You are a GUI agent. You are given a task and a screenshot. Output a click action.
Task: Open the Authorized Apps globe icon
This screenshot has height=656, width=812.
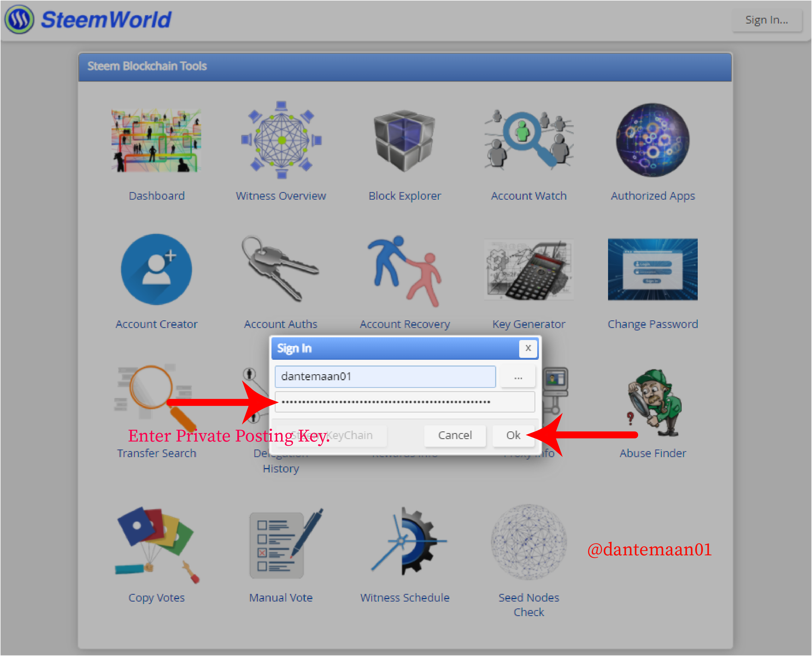(x=653, y=140)
